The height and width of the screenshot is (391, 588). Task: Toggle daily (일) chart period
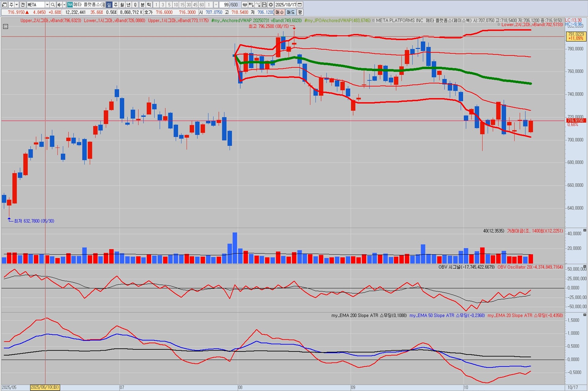pos(109,5)
